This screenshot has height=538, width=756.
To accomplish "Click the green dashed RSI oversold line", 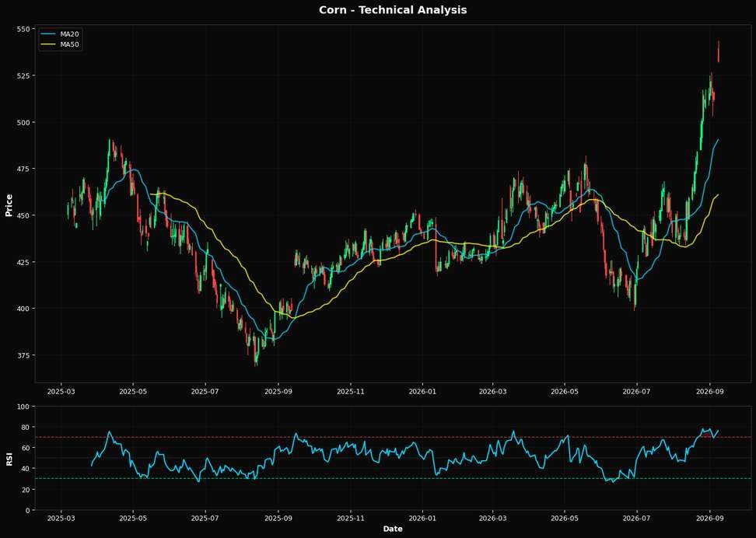I will pyautogui.click(x=393, y=478).
